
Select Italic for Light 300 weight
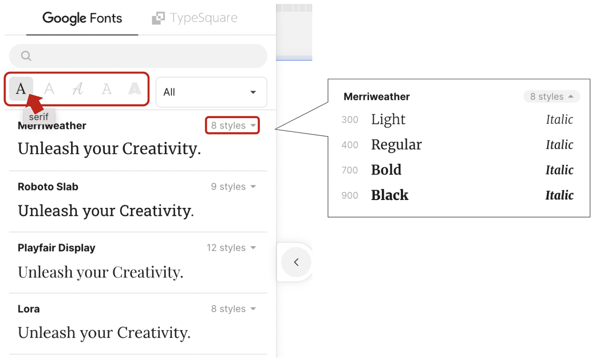pyautogui.click(x=559, y=119)
